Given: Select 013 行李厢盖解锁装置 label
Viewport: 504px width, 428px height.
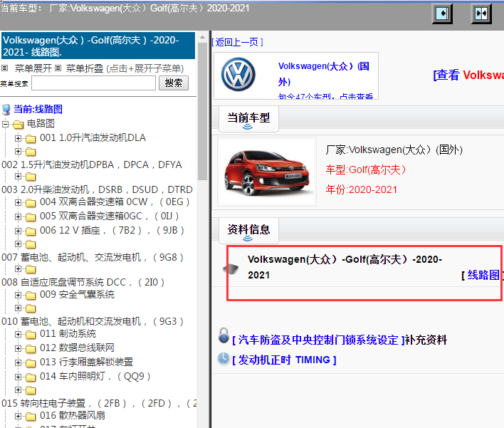Looking at the screenshot, I should 86,362.
